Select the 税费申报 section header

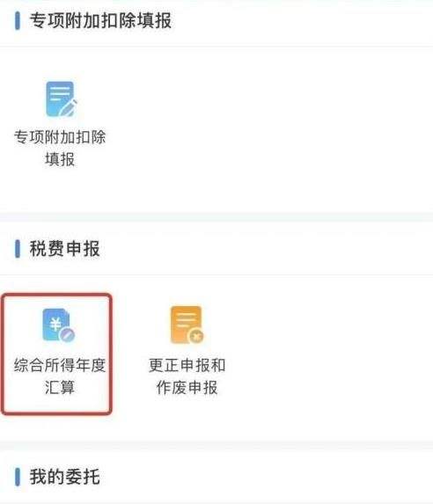click(x=64, y=249)
